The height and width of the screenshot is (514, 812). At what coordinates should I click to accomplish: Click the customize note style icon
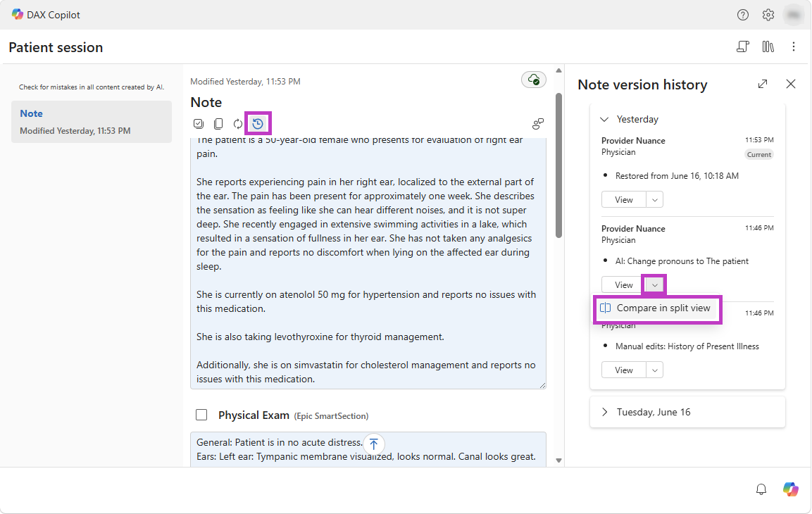537,124
